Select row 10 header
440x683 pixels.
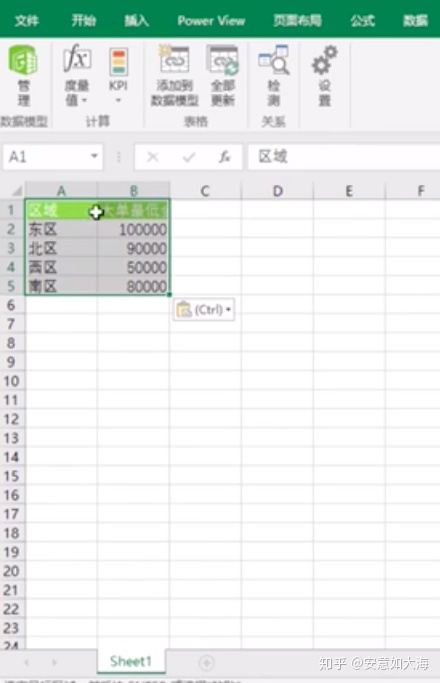(x=11, y=381)
